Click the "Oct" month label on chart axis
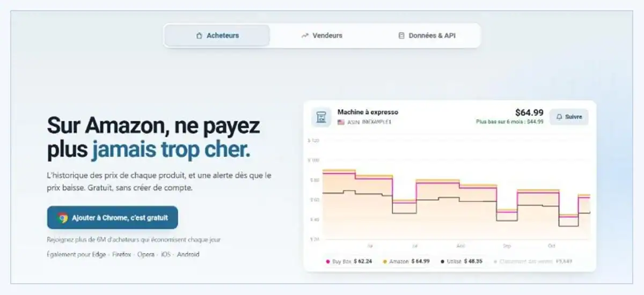Image resolution: width=644 pixels, height=295 pixels. 552,245
